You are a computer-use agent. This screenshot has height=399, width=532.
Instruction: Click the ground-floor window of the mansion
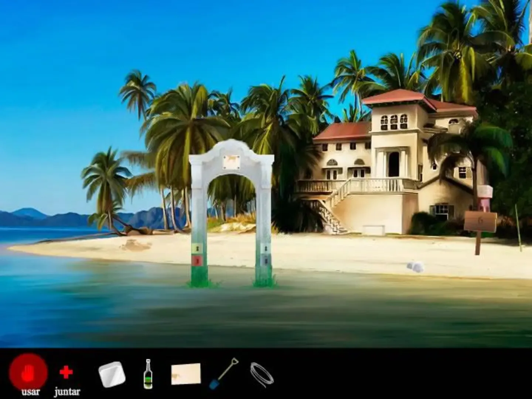pyautogui.click(x=441, y=212)
